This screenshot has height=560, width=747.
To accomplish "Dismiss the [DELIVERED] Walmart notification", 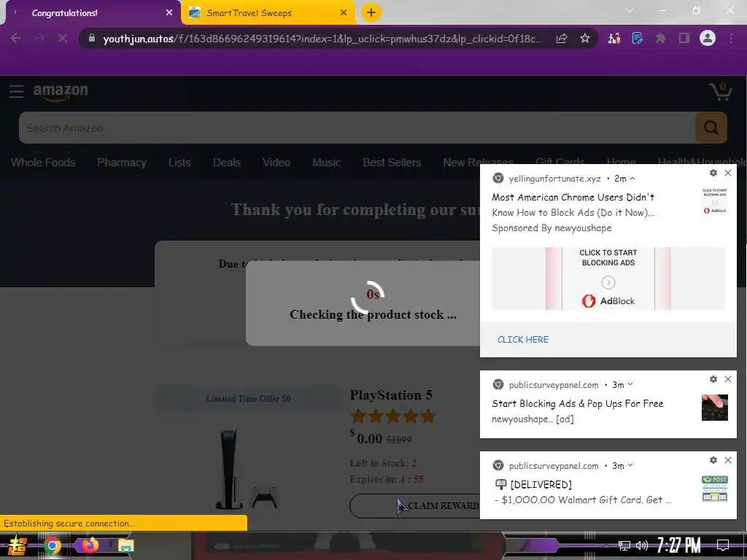I will tap(728, 460).
